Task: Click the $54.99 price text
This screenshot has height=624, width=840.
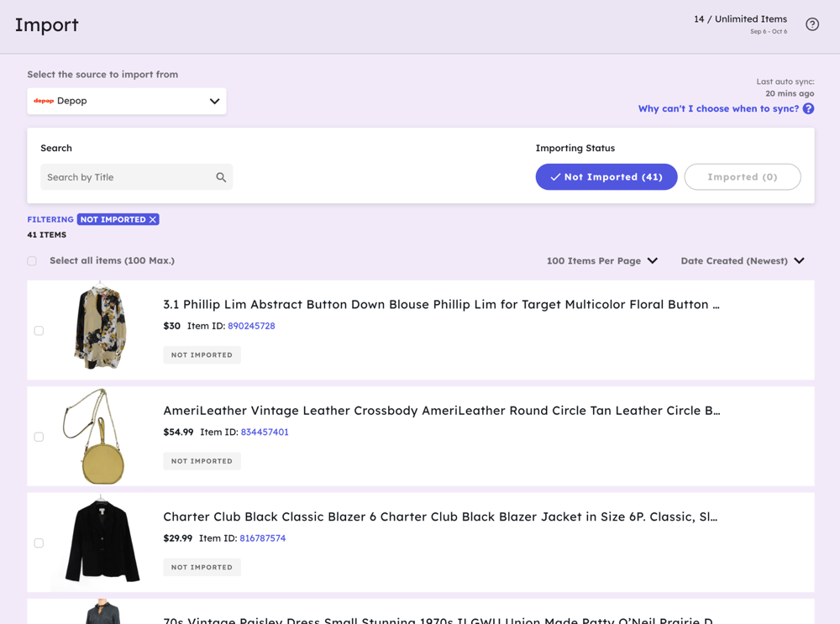Action: [x=178, y=432]
